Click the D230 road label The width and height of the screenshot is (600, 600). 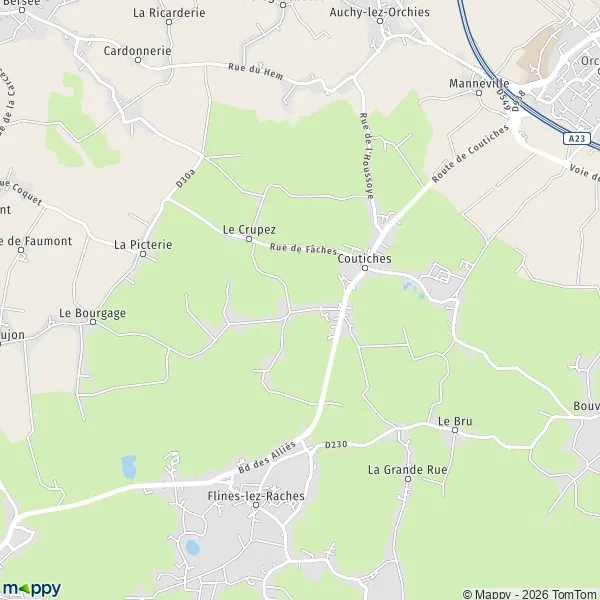pyautogui.click(x=336, y=445)
